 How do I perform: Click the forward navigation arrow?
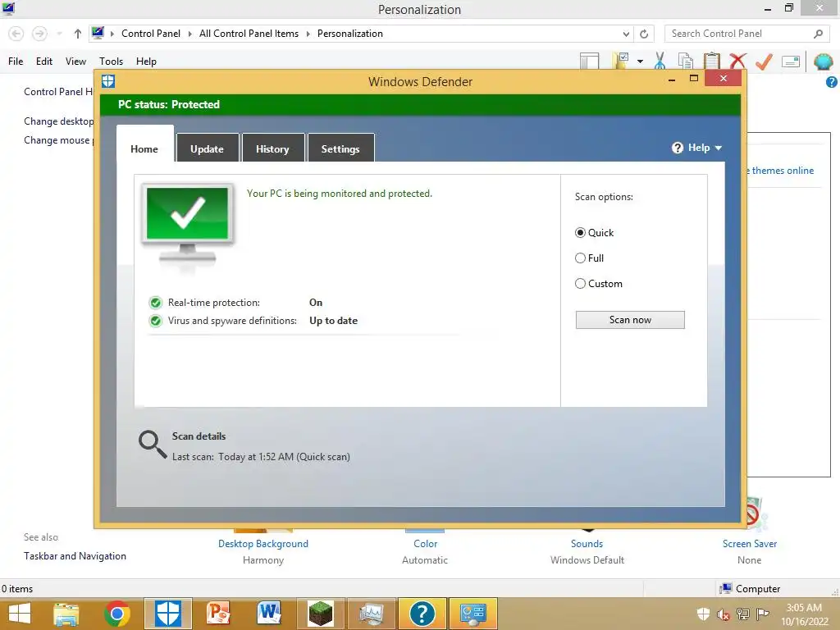[x=39, y=34]
